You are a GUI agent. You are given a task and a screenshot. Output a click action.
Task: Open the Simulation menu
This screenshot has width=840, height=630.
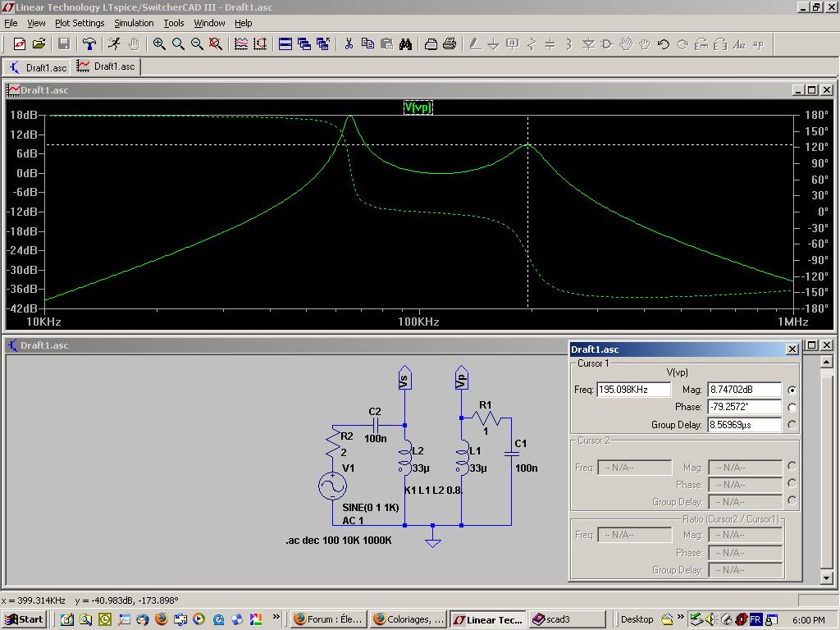(x=134, y=23)
